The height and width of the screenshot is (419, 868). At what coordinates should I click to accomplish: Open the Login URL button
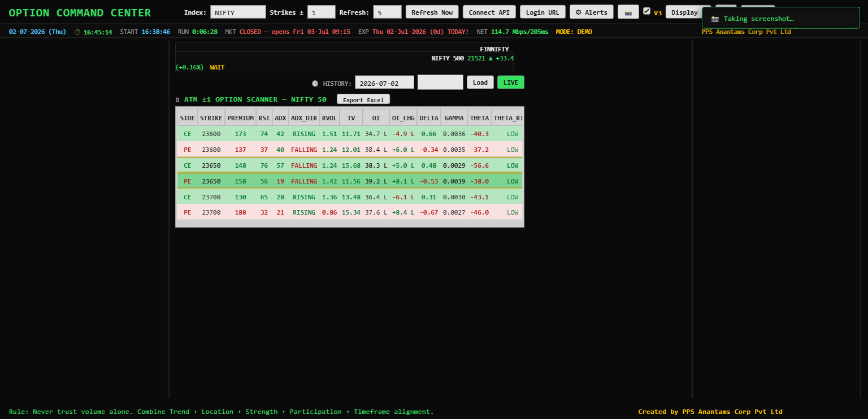(542, 12)
